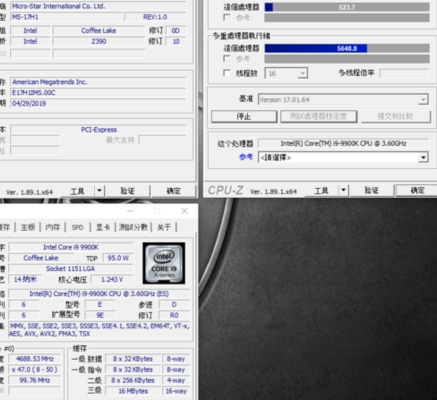
Task: Enable the single-thread reference checkbox
Action: (227, 17)
